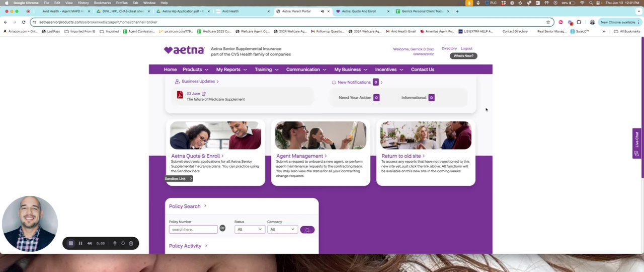
Task: Open Contact Us in the navigation bar
Action: tap(423, 70)
